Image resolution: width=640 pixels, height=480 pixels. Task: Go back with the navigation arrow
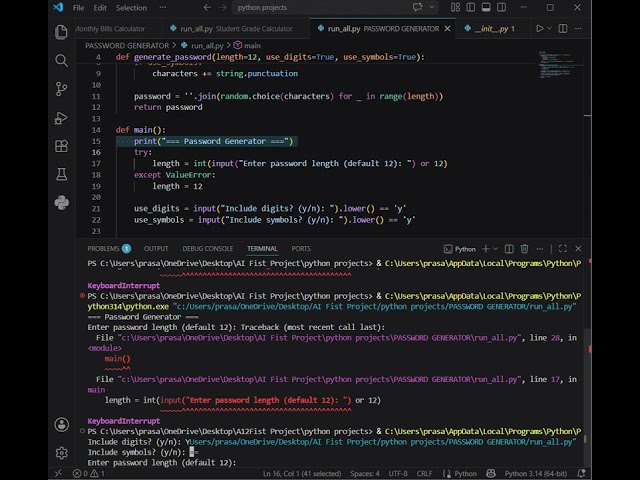tap(207, 7)
